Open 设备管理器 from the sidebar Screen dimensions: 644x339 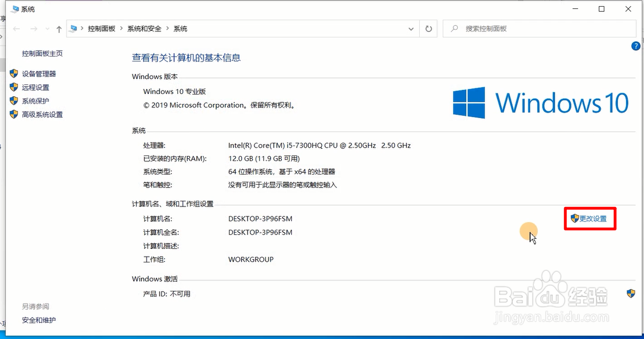pyautogui.click(x=39, y=74)
